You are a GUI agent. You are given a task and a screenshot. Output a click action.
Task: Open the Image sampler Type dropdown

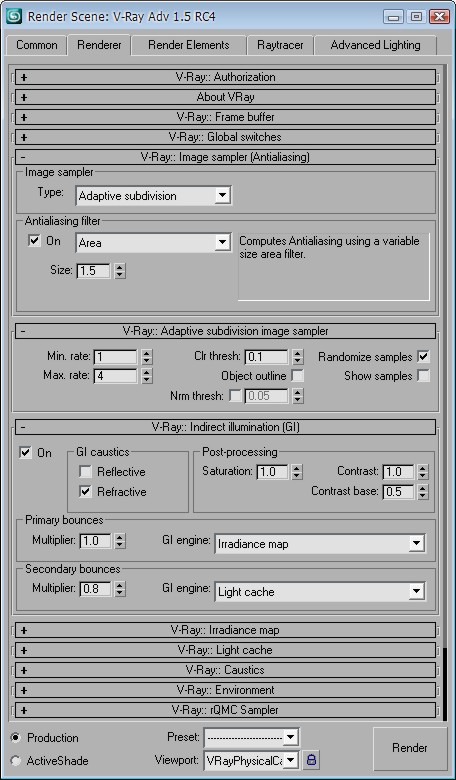(154, 195)
